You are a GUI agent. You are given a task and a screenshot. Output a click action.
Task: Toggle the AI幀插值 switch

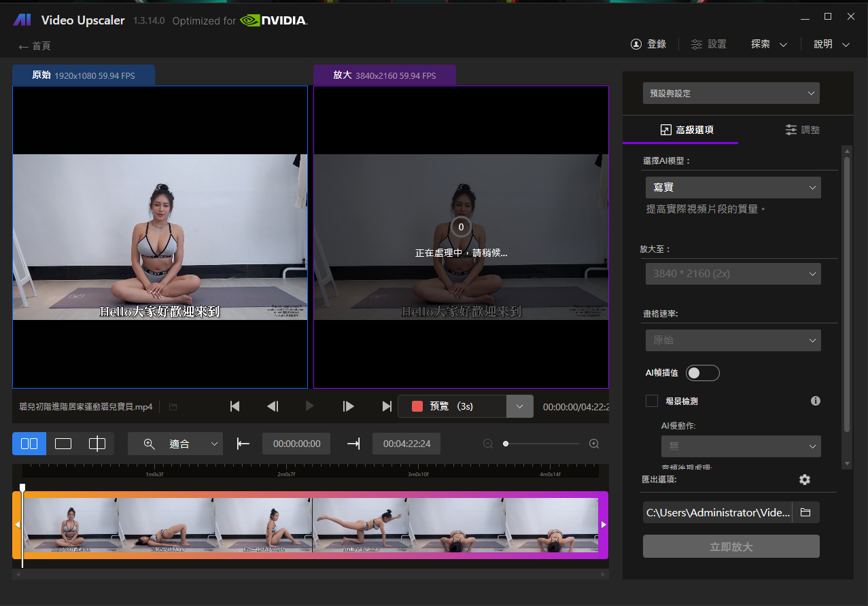pyautogui.click(x=702, y=373)
